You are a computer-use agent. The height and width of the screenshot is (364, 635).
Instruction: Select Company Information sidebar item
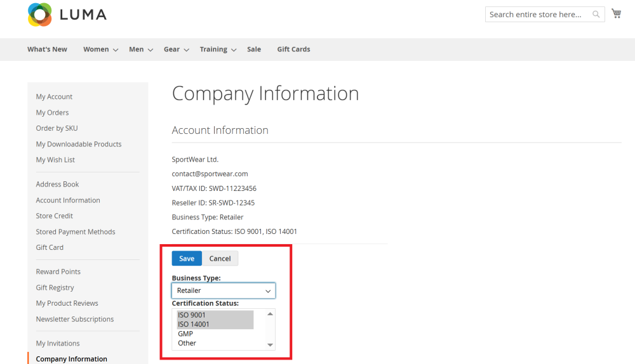pos(71,359)
